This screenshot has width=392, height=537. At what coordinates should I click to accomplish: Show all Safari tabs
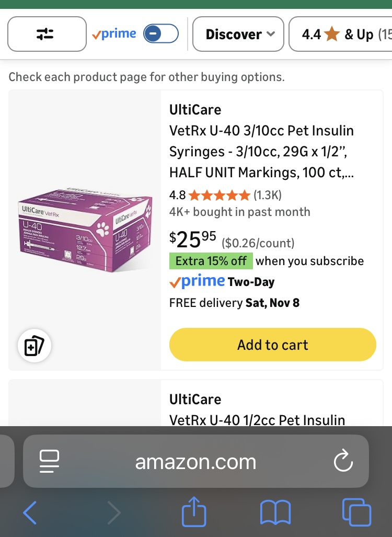pyautogui.click(x=356, y=512)
